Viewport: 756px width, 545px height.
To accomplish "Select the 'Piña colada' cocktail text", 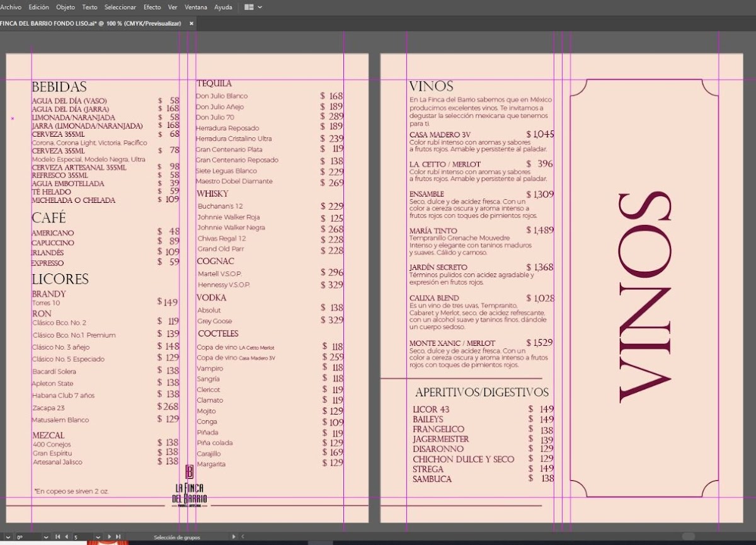I will (x=215, y=443).
